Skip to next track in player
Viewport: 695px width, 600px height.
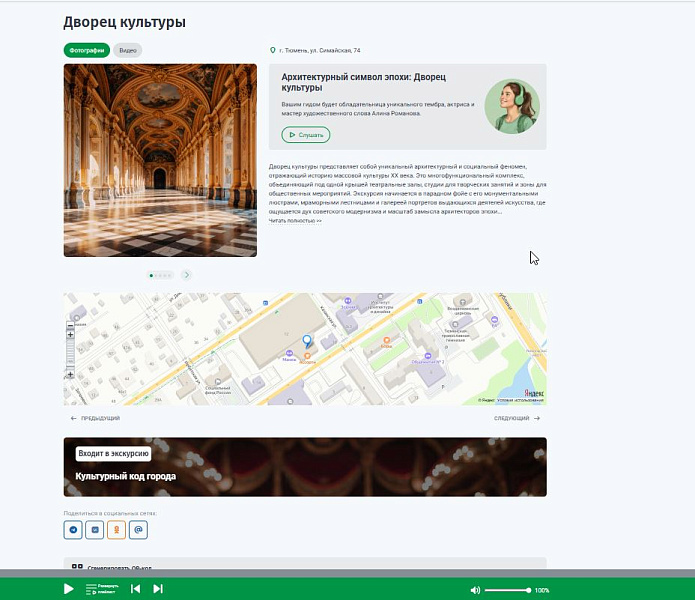click(x=158, y=588)
